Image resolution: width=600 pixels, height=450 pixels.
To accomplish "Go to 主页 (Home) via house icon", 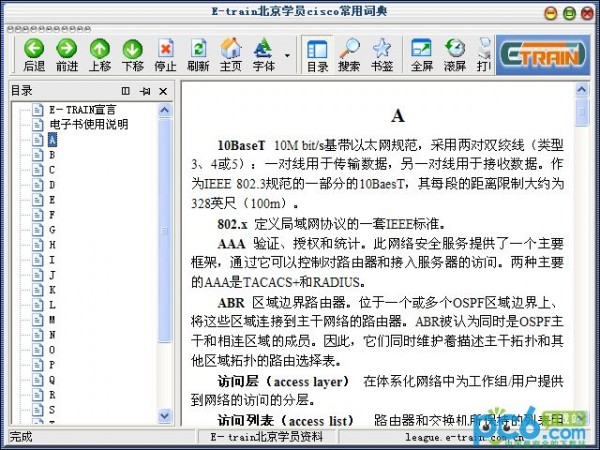I will pyautogui.click(x=231, y=49).
